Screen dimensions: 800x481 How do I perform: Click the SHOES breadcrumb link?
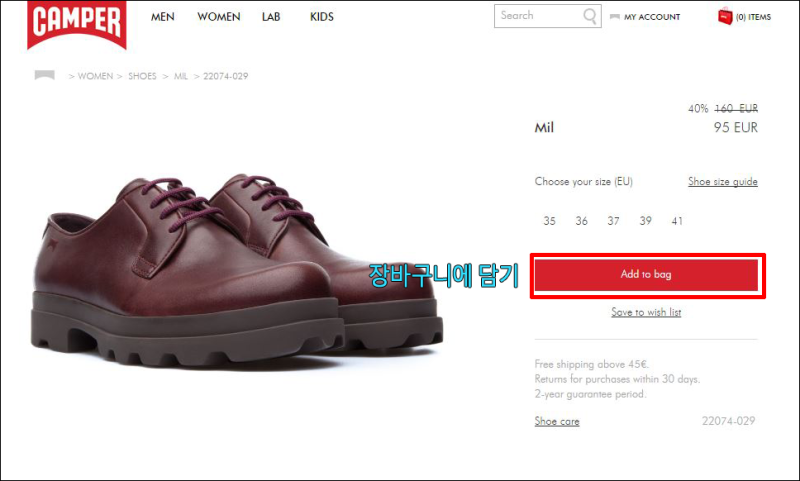pos(142,76)
